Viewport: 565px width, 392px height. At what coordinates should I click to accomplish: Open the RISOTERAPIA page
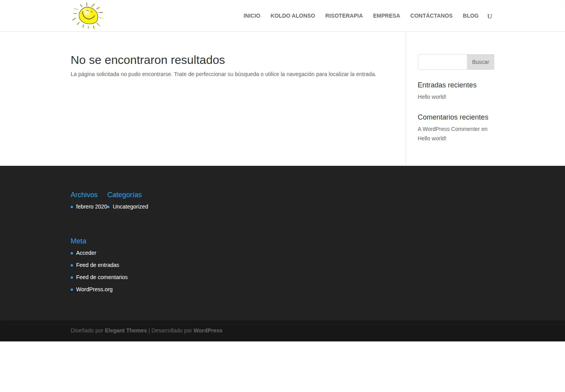click(x=344, y=16)
